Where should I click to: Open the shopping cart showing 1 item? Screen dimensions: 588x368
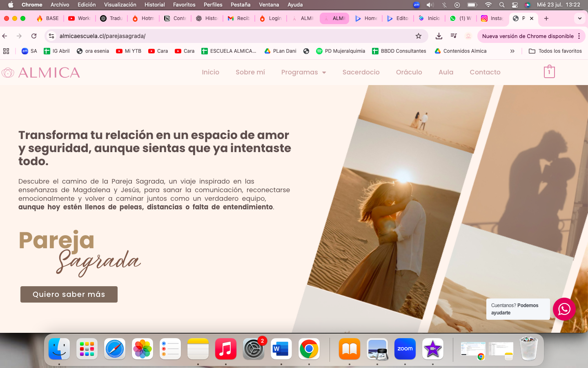pos(549,72)
